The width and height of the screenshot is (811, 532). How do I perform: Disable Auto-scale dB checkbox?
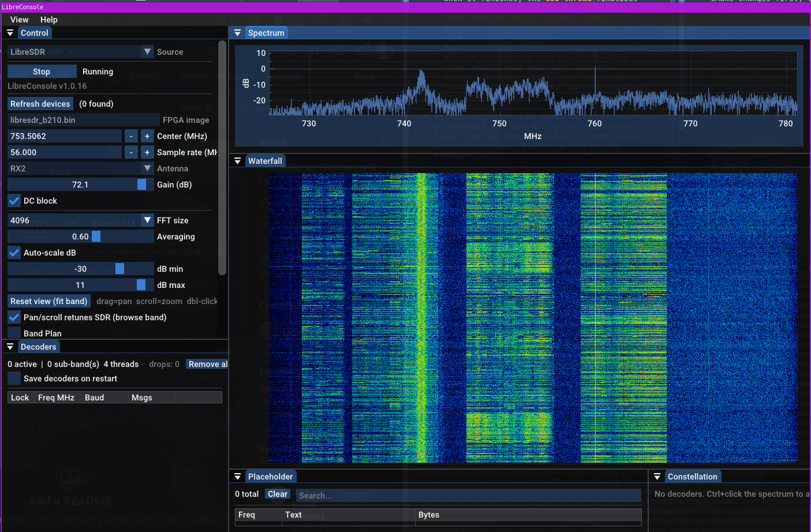tap(14, 253)
